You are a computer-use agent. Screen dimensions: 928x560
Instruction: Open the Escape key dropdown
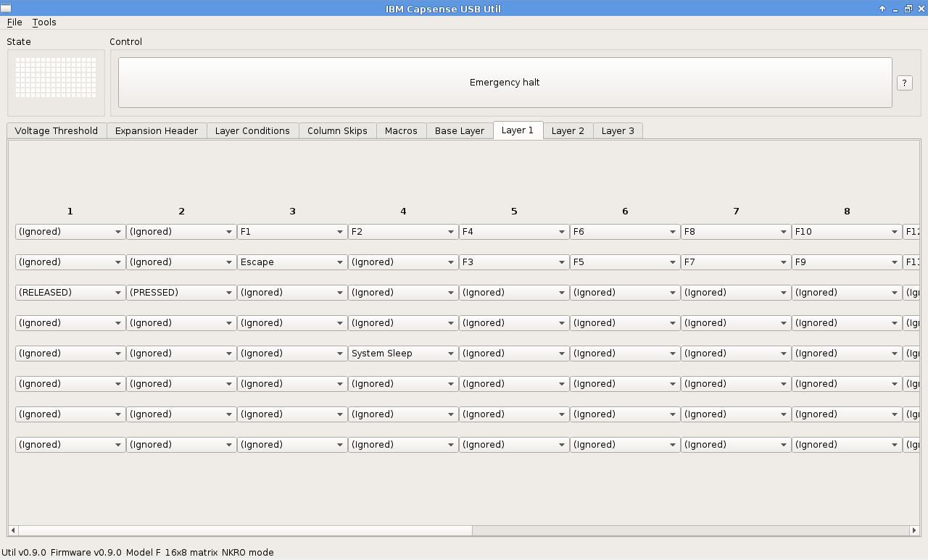291,262
